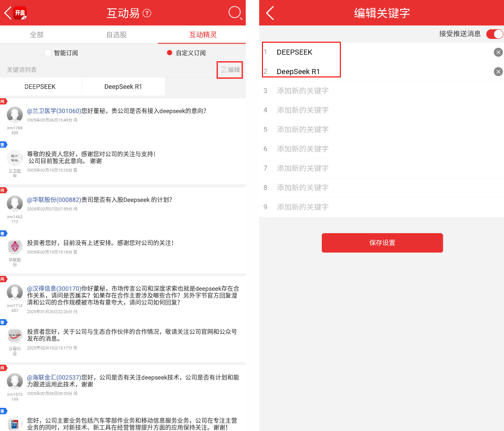Tap timestamp 2025年01月26日22:26分 问

(52, 312)
